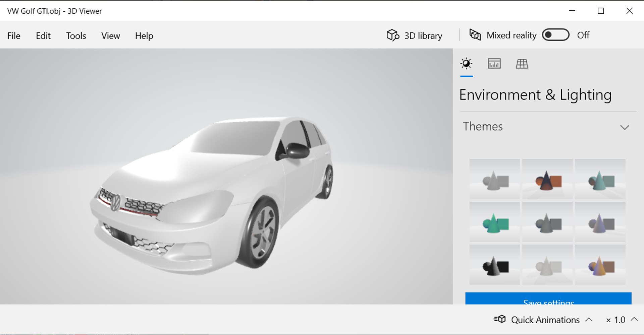644x335 pixels.
Task: Click the VW Golf car model in viewport
Action: click(211, 196)
